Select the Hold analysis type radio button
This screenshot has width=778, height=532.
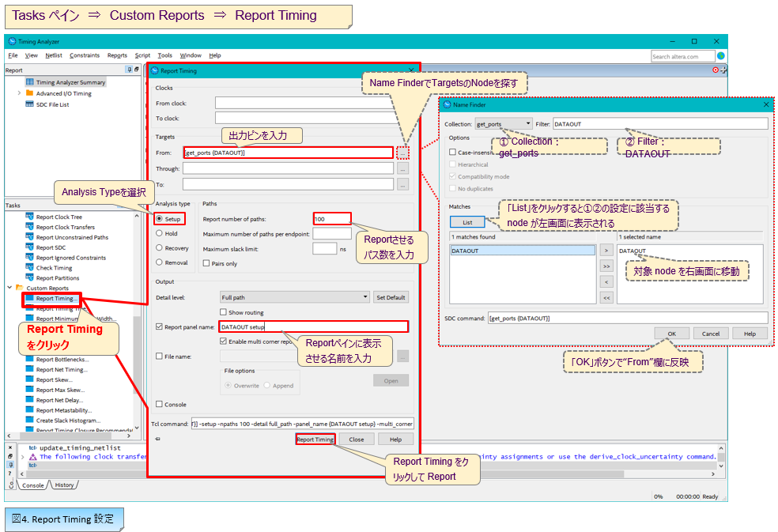click(x=160, y=233)
